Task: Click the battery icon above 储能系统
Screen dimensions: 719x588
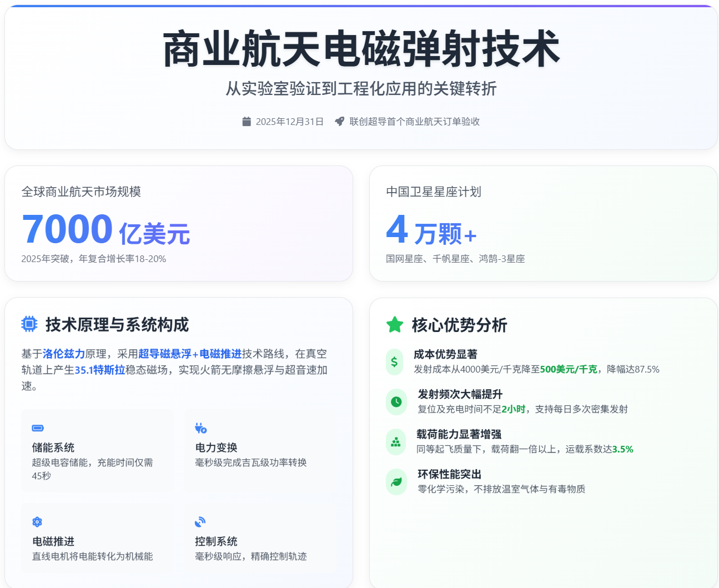Action: (x=38, y=428)
